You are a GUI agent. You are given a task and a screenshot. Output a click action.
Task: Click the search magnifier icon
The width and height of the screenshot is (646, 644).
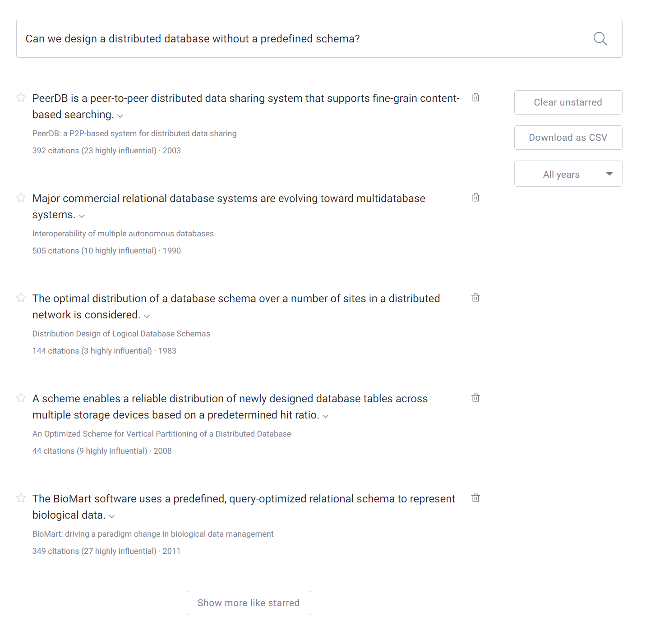pos(600,39)
